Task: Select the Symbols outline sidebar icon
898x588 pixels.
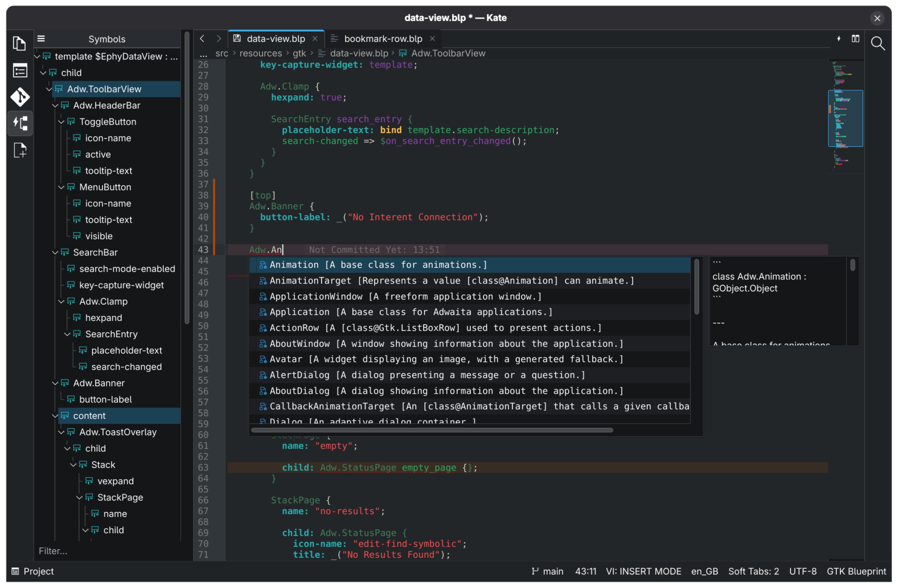Action: pyautogui.click(x=20, y=123)
